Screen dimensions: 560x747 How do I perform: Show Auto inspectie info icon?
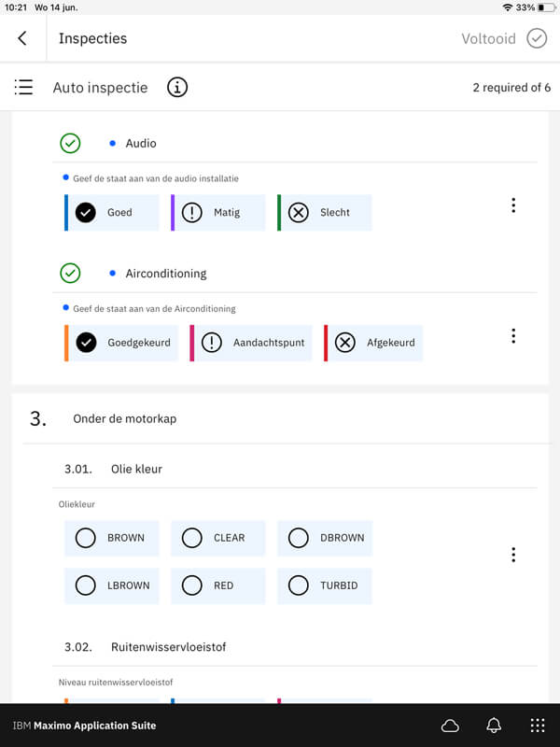pos(177,88)
